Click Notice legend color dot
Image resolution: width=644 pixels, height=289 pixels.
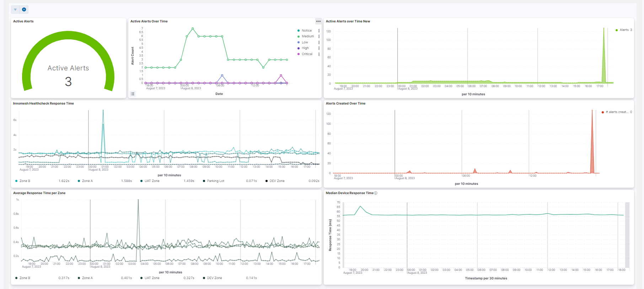click(299, 31)
